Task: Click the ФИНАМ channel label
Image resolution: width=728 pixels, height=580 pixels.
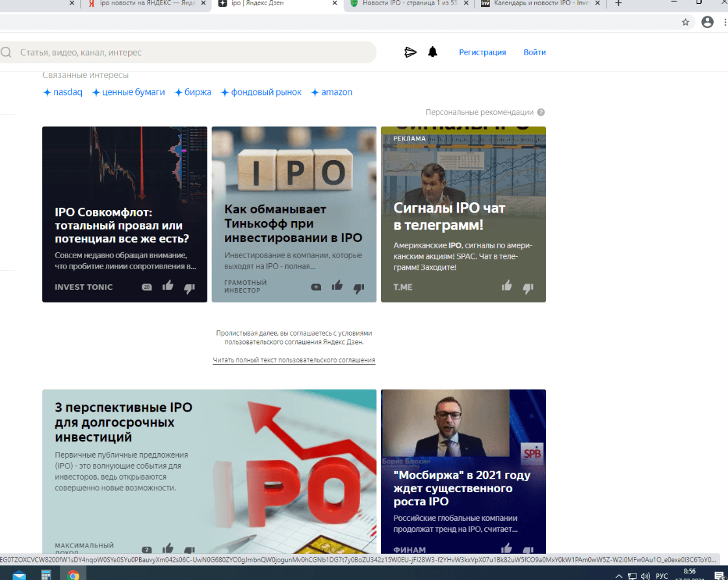Action: [x=409, y=549]
